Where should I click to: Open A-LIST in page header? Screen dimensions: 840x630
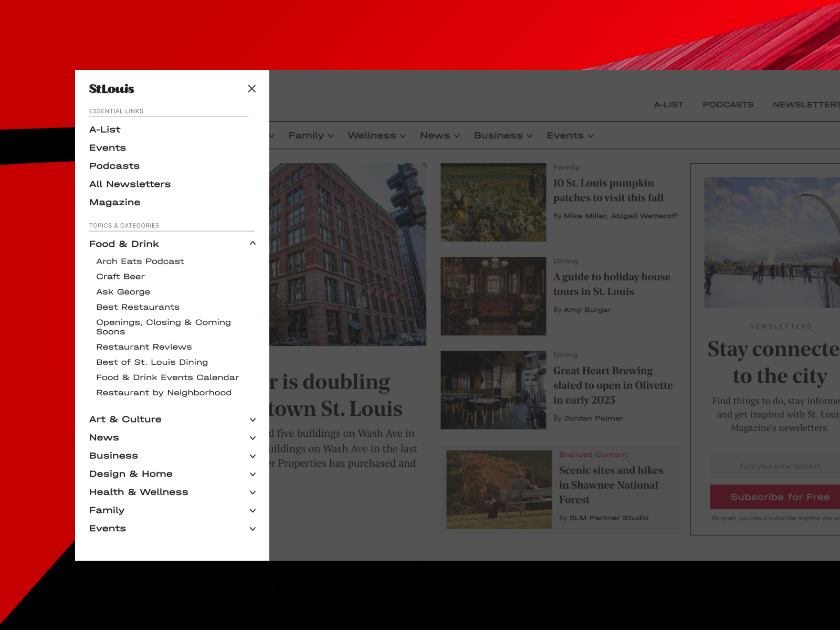pos(668,104)
